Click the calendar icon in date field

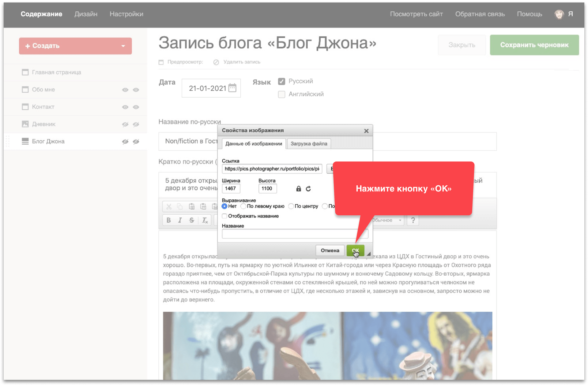pyautogui.click(x=232, y=88)
